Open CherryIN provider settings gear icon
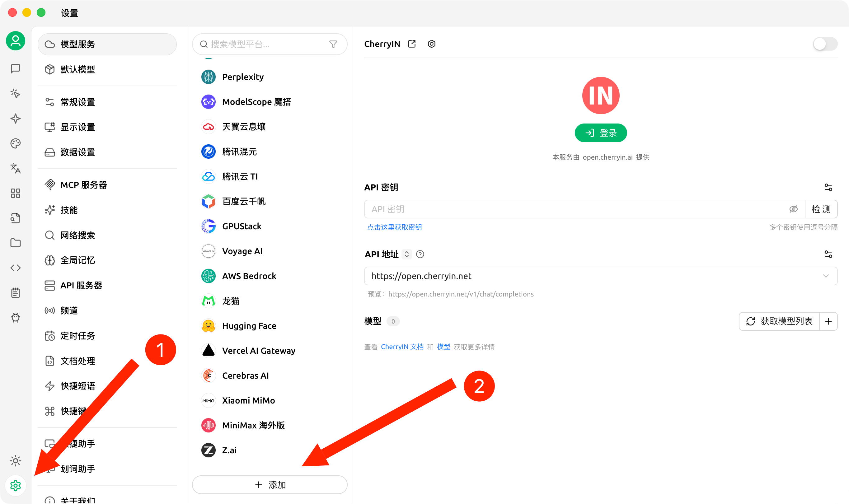The height and width of the screenshot is (504, 849). pyautogui.click(x=431, y=44)
